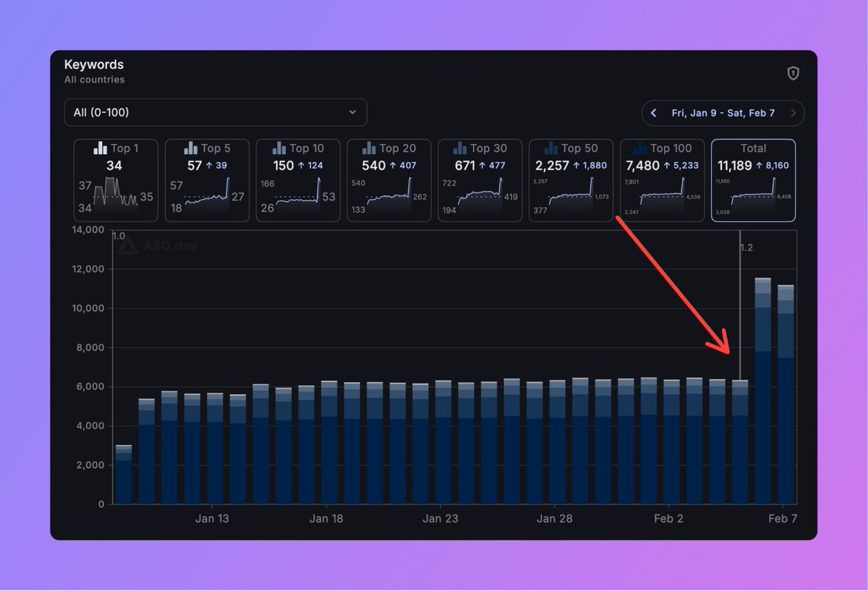Screen dimensions: 868x591
Task: Select the Top 10 keywords card
Action: pos(298,180)
